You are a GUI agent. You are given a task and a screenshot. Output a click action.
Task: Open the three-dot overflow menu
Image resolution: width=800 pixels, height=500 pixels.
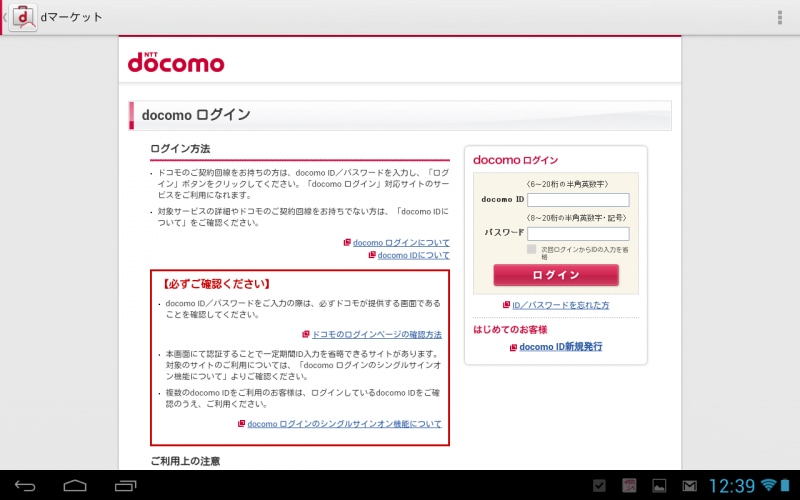(779, 17)
